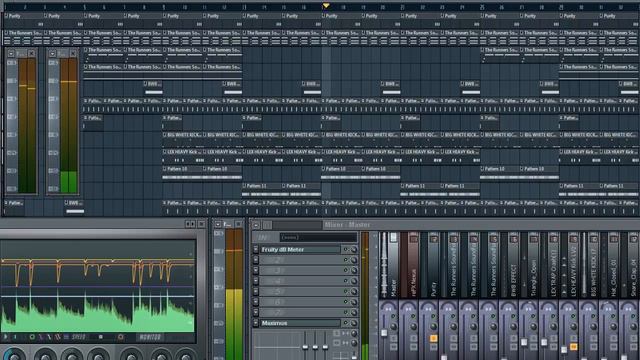
Task: Click the Master track volume fader
Action: click(384, 333)
